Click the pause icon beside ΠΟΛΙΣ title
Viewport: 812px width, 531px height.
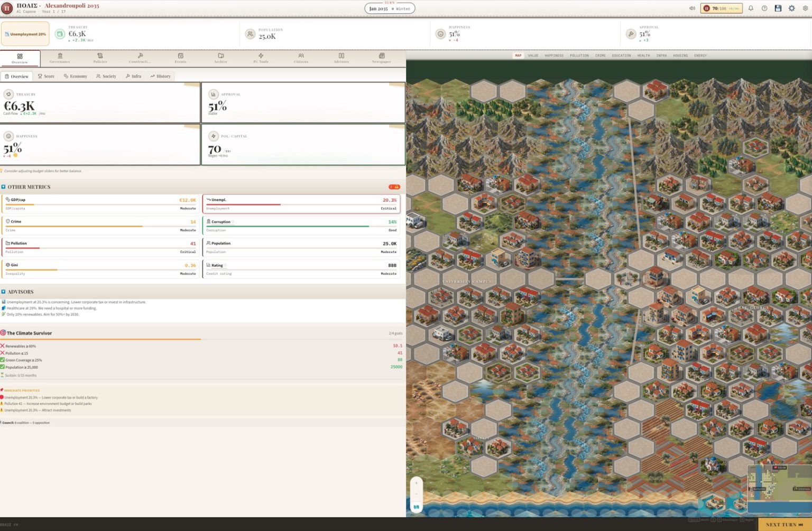coord(7,8)
